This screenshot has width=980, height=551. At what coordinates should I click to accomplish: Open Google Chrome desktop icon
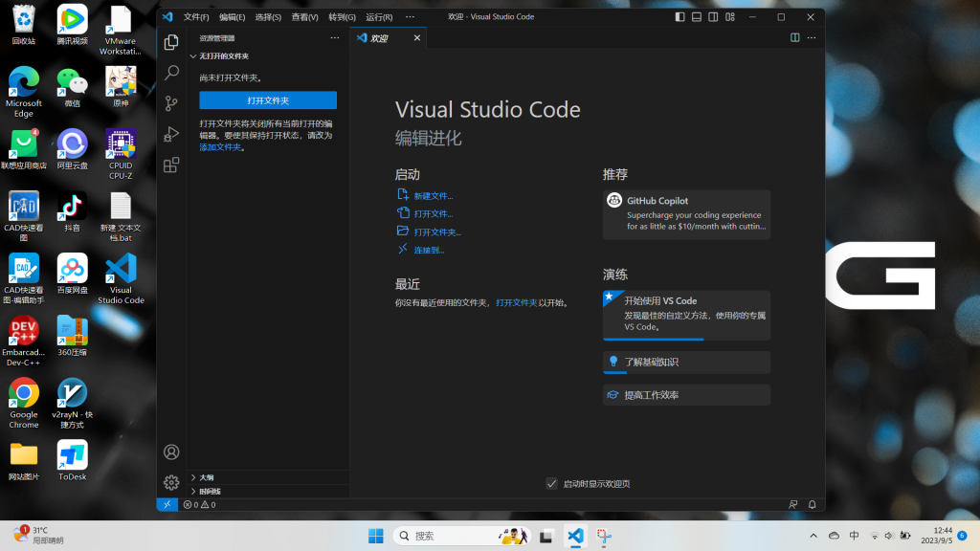pyautogui.click(x=24, y=403)
